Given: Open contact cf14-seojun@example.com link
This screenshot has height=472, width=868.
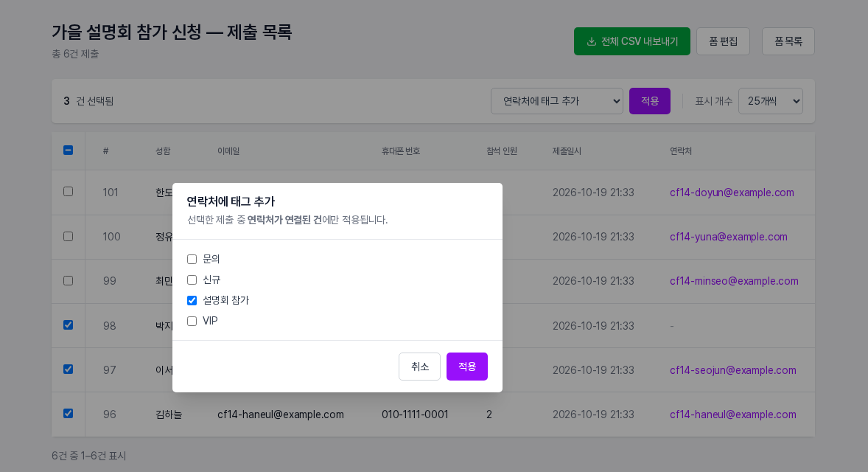Looking at the screenshot, I should pos(733,370).
